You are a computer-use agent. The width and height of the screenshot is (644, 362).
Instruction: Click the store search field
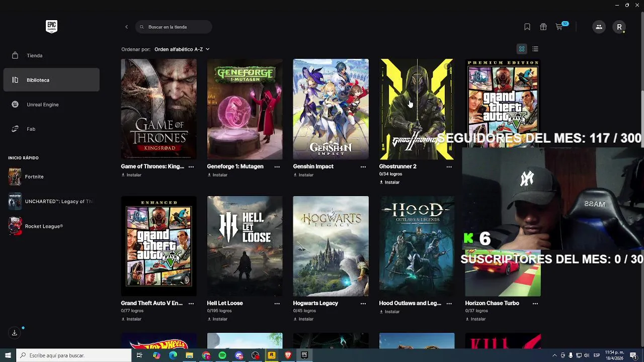174,27
